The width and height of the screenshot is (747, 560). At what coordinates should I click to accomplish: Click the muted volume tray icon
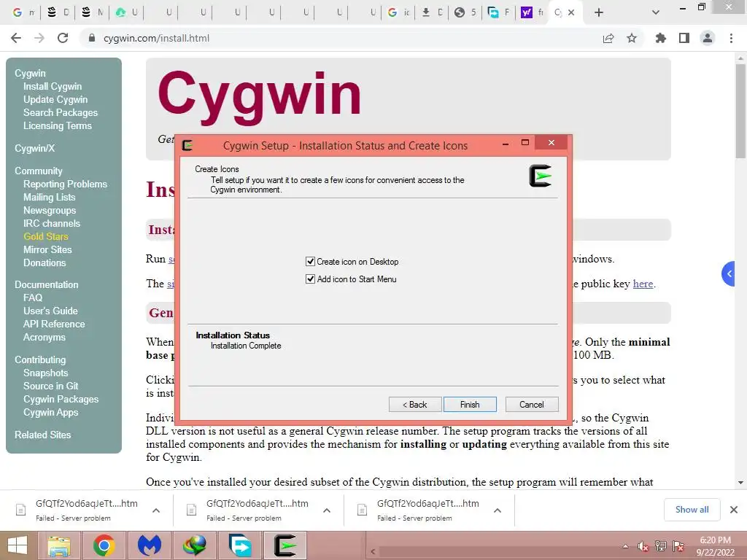pos(643,546)
